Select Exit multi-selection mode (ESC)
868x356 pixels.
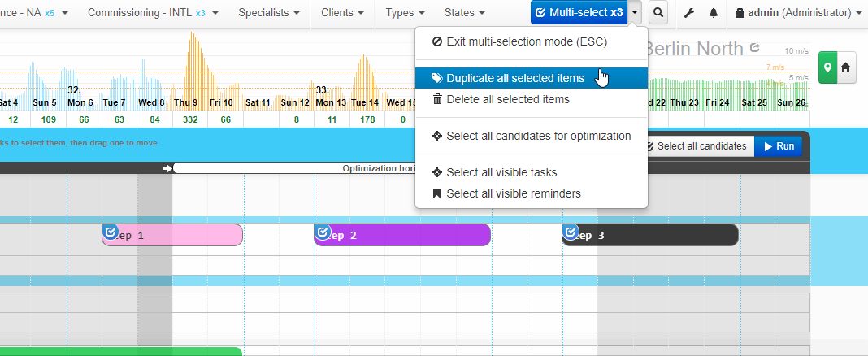point(526,41)
